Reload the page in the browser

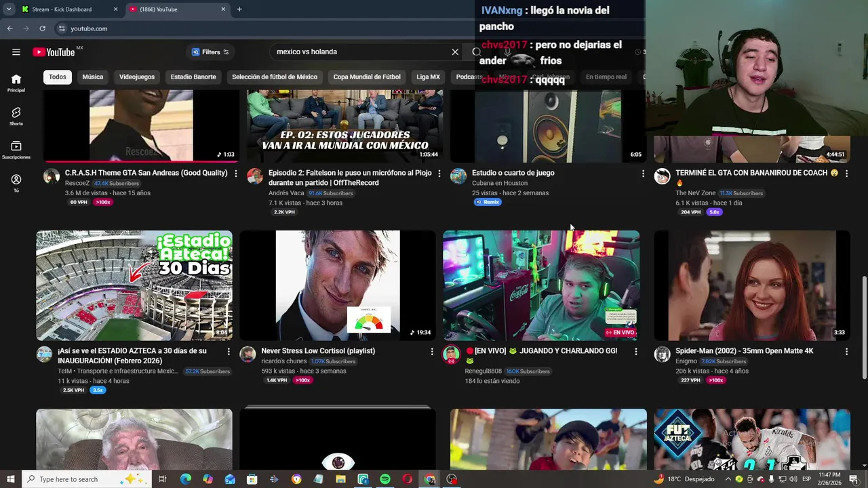(x=42, y=28)
